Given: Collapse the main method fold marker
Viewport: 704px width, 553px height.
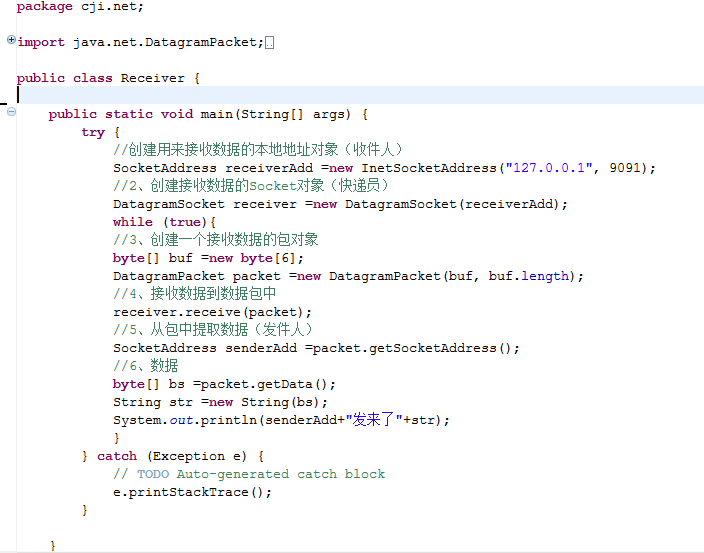Looking at the screenshot, I should click(12, 111).
